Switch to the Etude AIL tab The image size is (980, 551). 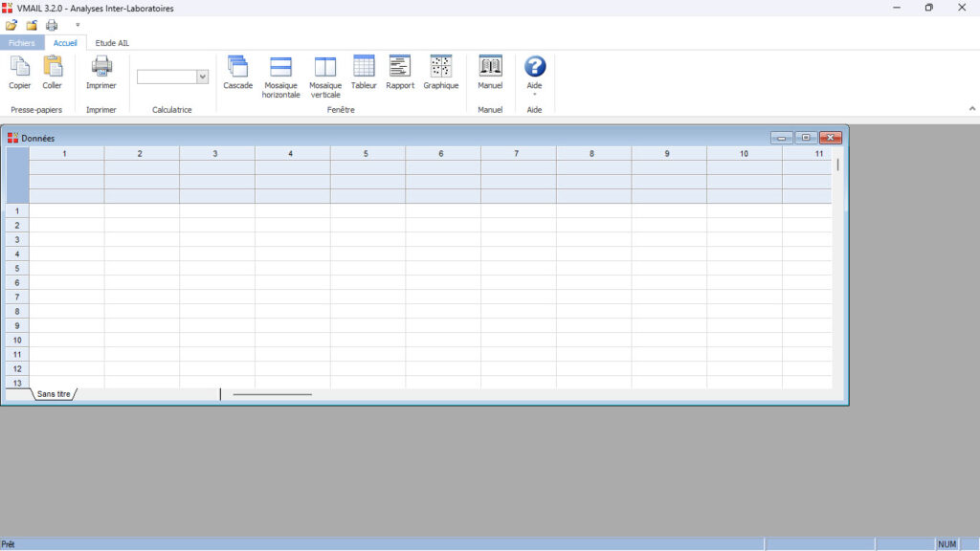112,43
